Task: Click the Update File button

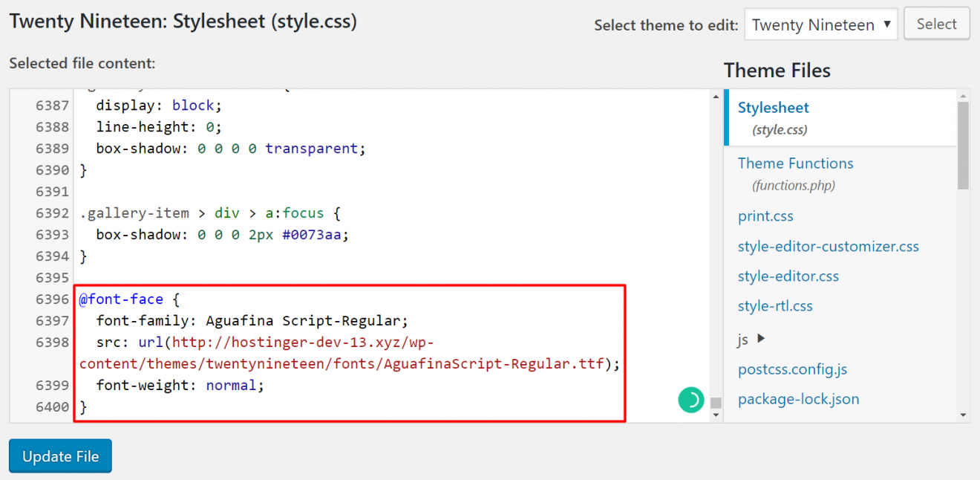Action: coord(60,456)
